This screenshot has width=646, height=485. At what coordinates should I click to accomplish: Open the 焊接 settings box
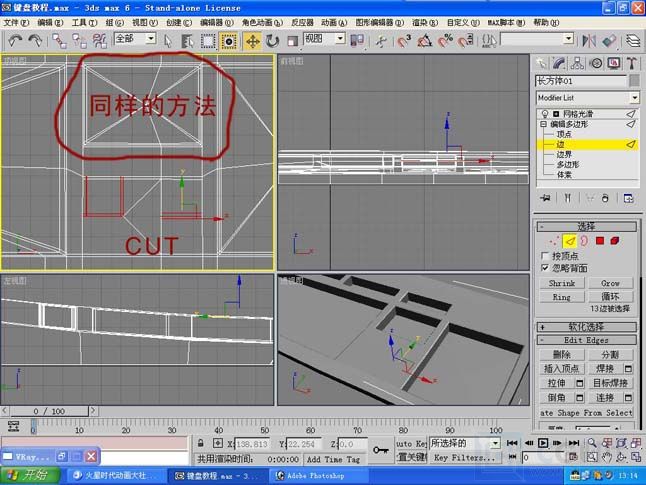coord(628,368)
